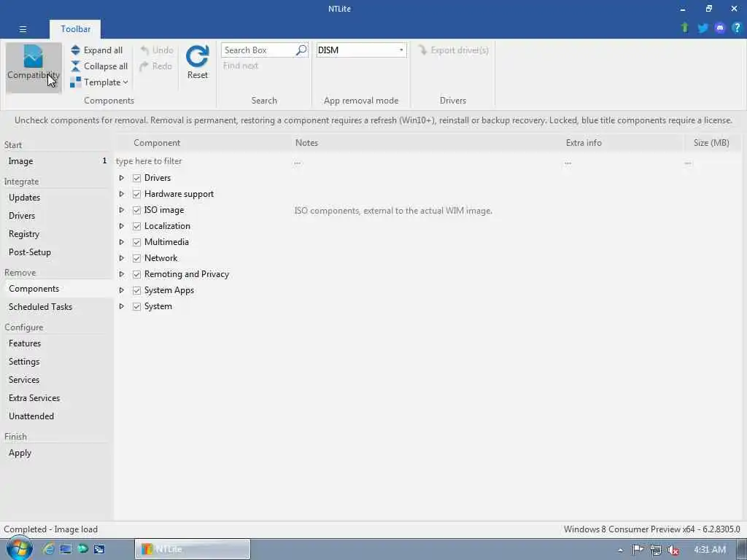Screen dimensions: 747x560
Task: Expand the Hardware support node
Action: (122, 194)
